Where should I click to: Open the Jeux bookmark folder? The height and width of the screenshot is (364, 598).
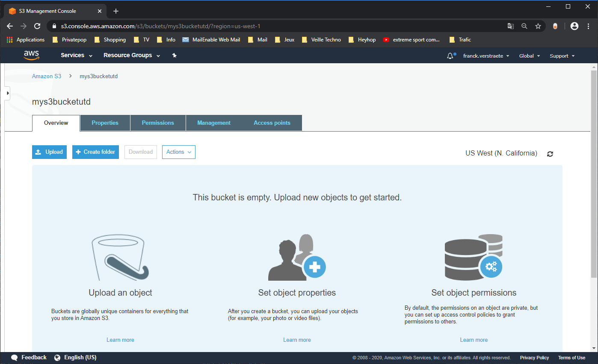[284, 40]
